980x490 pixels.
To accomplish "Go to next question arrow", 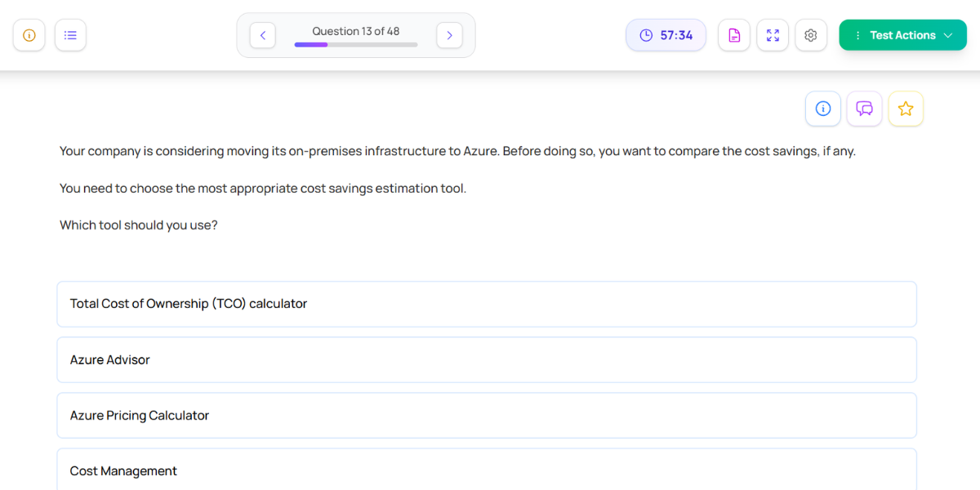I will [x=449, y=35].
